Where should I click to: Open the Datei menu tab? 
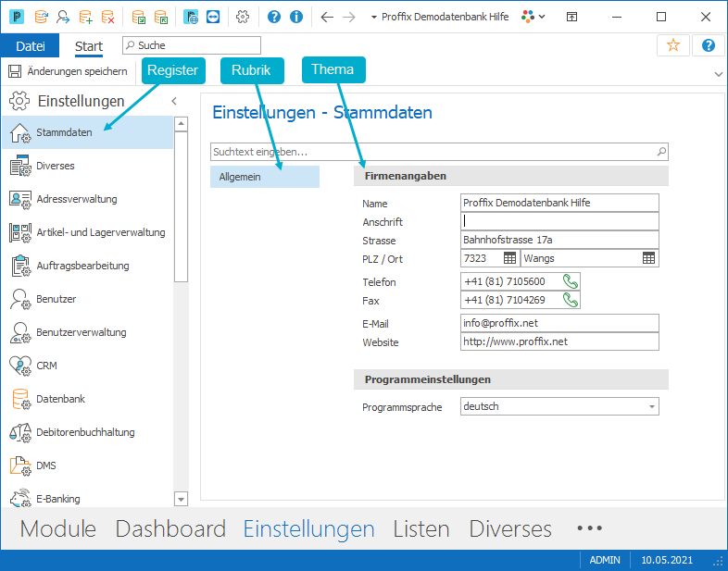(31, 46)
